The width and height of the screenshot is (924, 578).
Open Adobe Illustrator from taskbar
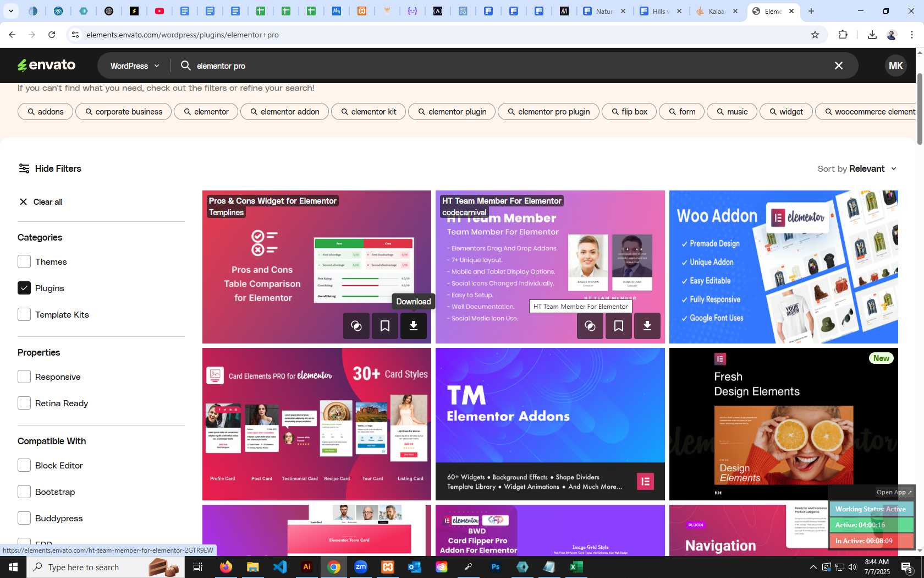(307, 567)
